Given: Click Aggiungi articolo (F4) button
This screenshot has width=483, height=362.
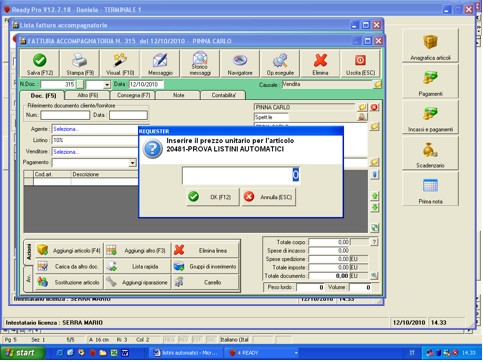Looking at the screenshot, I should 69,250.
